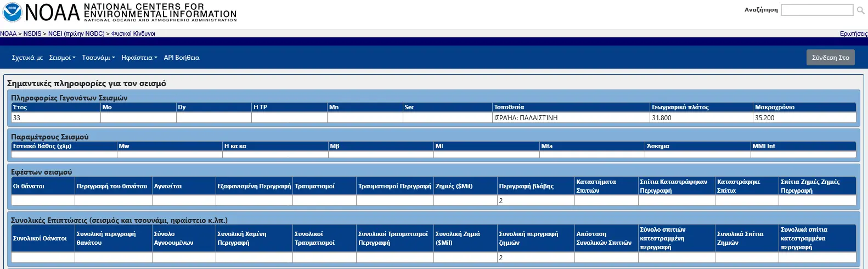Click the Έτος column header
Viewport: 868px width, 269px height.
[x=20, y=107]
